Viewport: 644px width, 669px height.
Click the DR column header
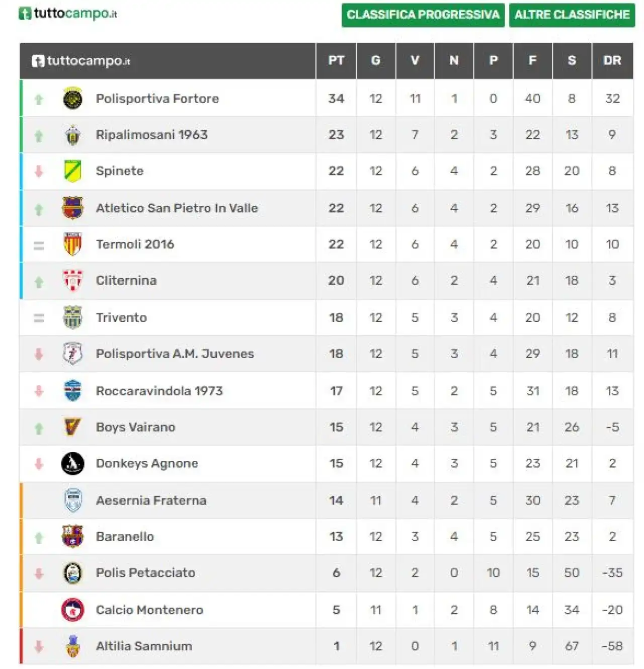tap(612, 60)
